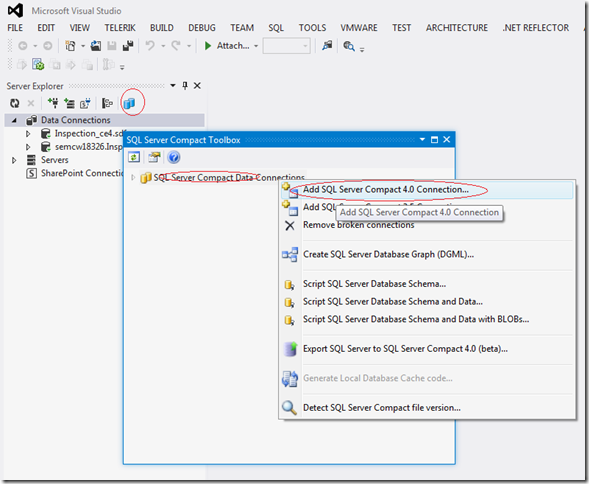
Task: Open the TELERIK menu
Action: [120, 28]
